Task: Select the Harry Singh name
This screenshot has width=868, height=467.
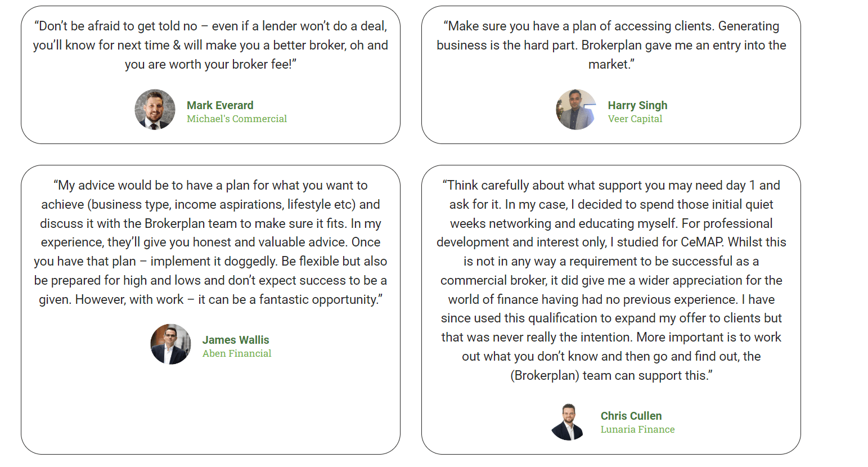Action: 637,105
